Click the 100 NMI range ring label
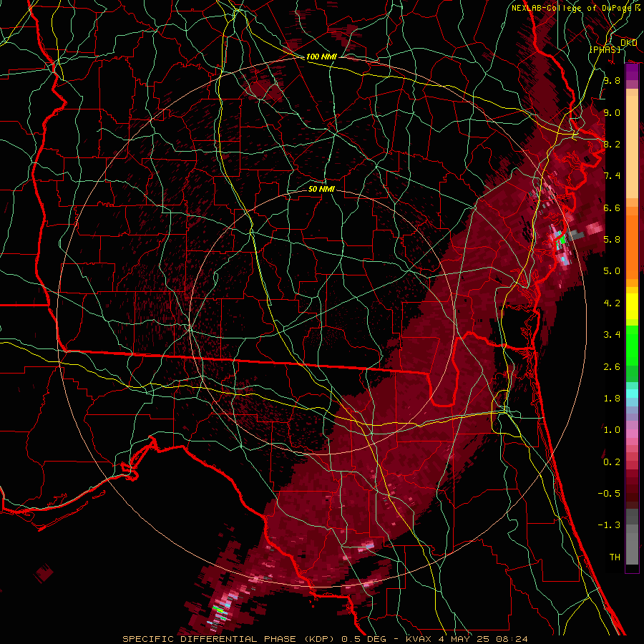This screenshot has width=644, height=644. coord(321,57)
